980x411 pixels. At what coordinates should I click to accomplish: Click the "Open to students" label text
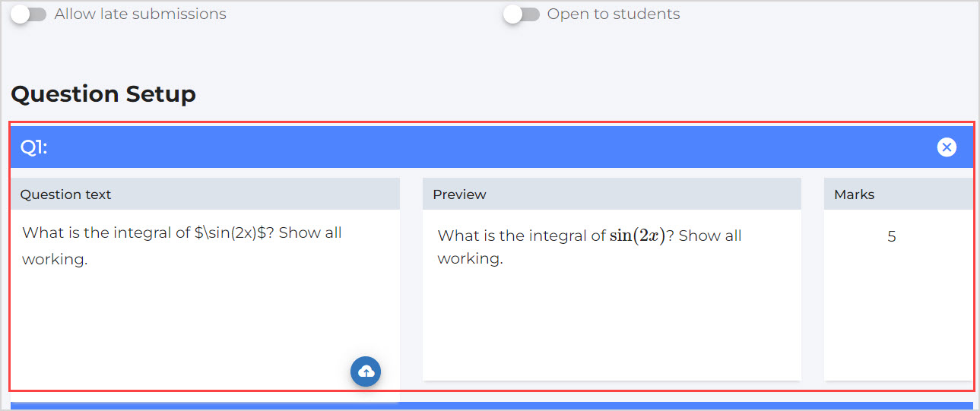614,14
